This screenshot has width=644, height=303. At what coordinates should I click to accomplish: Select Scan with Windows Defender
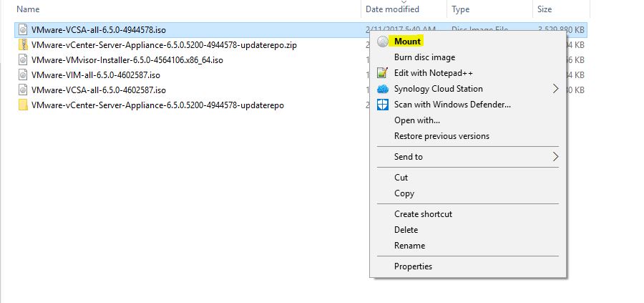coord(452,105)
